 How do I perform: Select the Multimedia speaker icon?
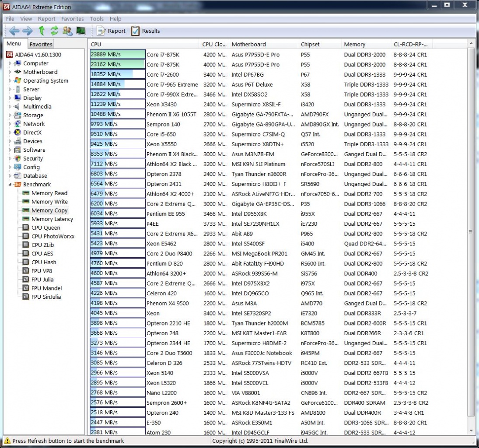coord(18,106)
